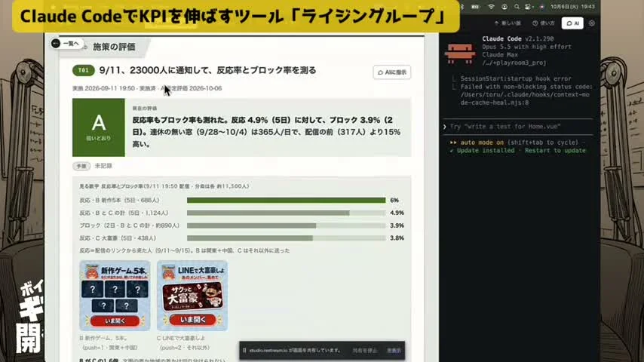Click the Update installed status line
644x362 pixels.
pos(518,150)
